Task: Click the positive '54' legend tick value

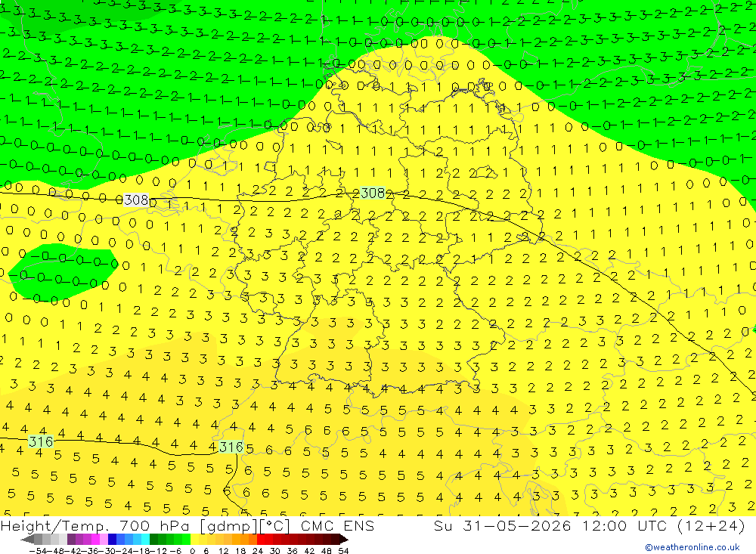Action: tap(343, 551)
